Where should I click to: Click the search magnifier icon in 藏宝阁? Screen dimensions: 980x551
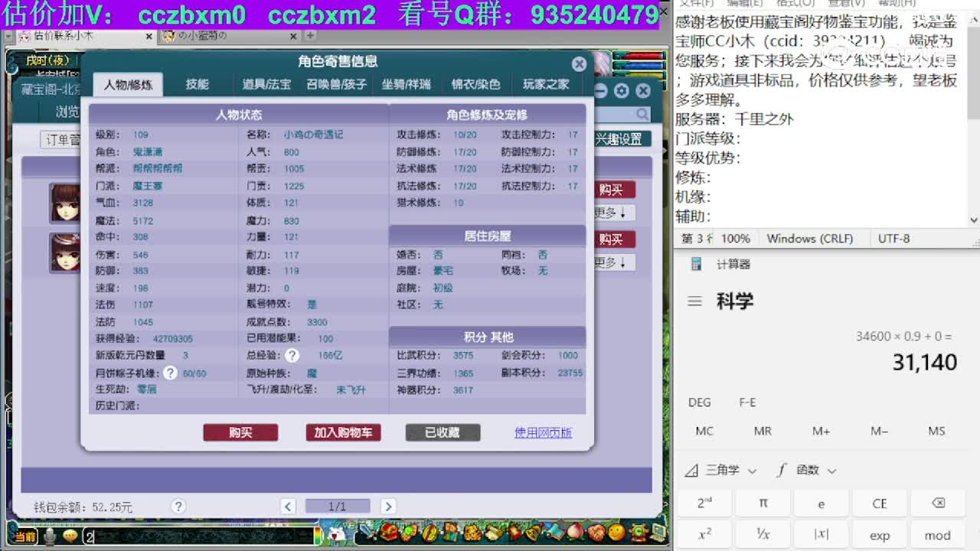642,114
